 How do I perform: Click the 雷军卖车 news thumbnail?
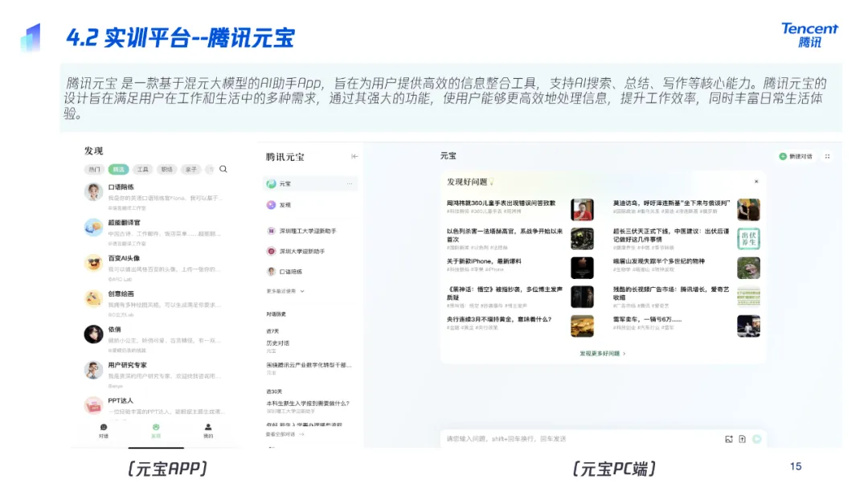748,326
